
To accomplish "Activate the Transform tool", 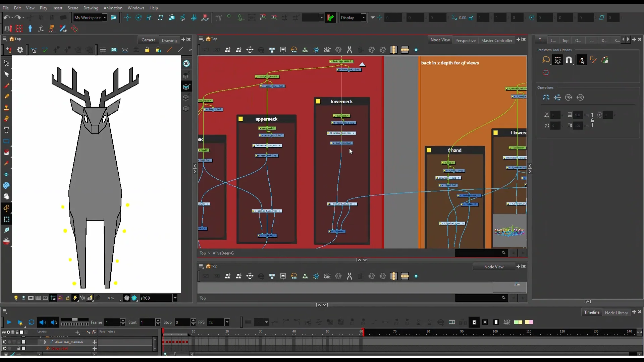I will [x=7, y=220].
